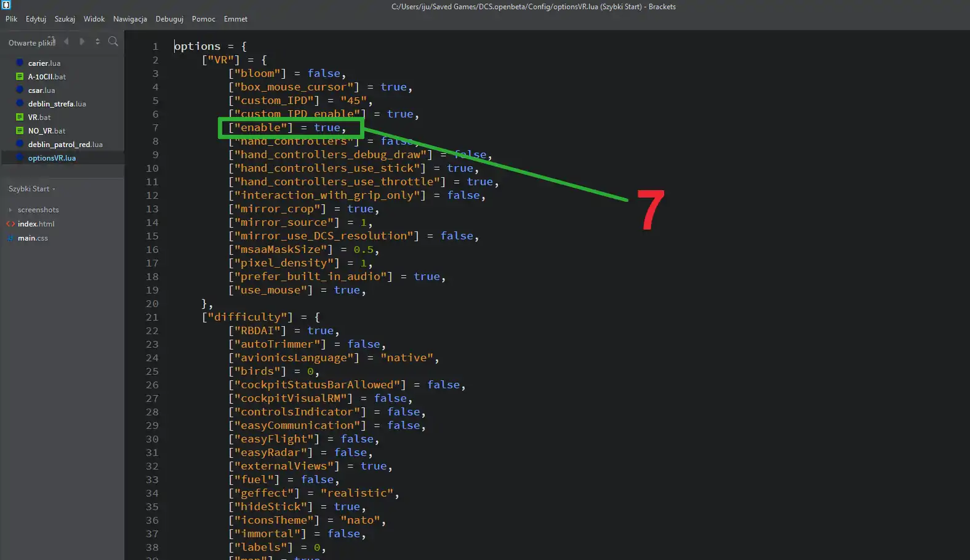Click the "easyFlight" key text
The height and width of the screenshot is (560, 970).
click(x=274, y=439)
